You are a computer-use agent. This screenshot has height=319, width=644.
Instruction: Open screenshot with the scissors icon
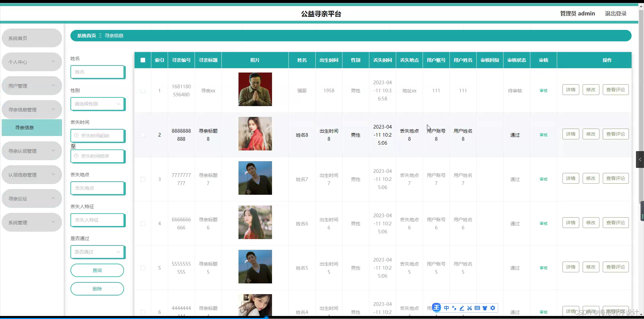pos(470,308)
